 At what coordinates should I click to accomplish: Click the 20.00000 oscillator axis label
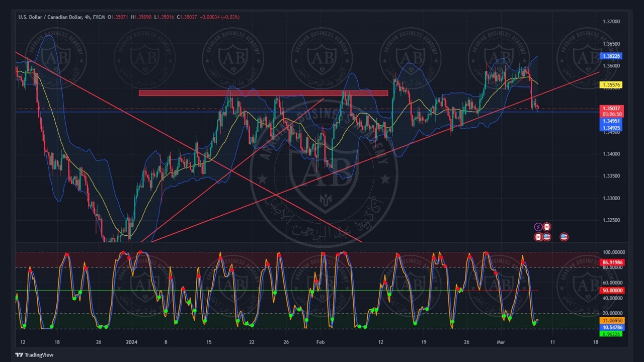coord(612,313)
